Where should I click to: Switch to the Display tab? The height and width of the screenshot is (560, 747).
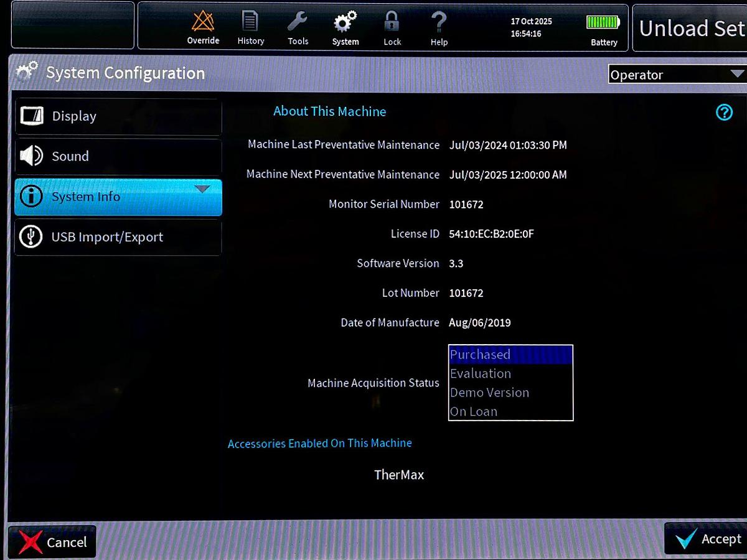coord(118,116)
